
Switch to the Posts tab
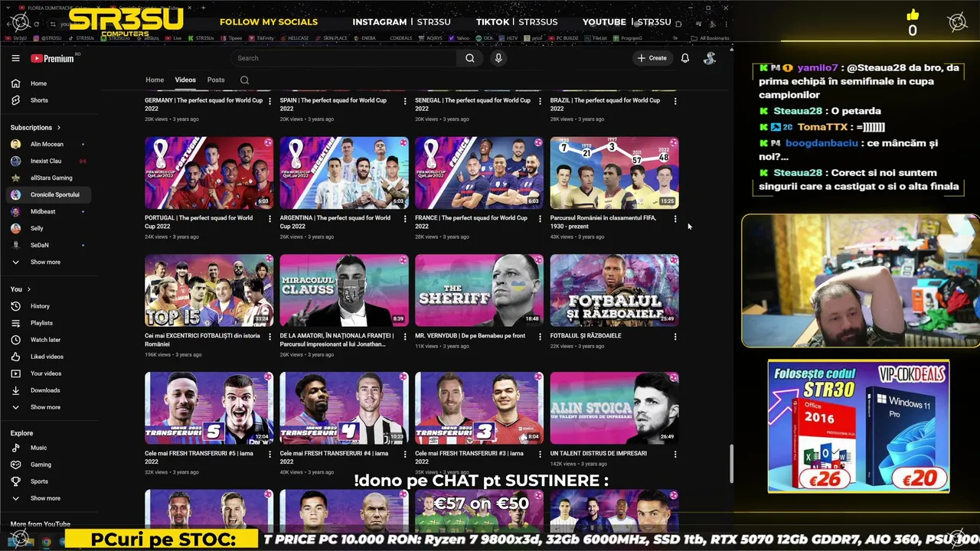coord(216,80)
